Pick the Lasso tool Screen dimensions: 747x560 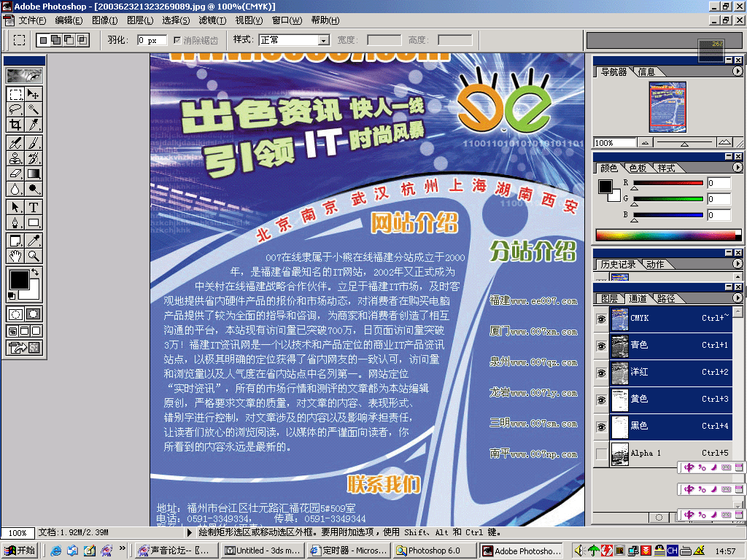tap(16, 109)
